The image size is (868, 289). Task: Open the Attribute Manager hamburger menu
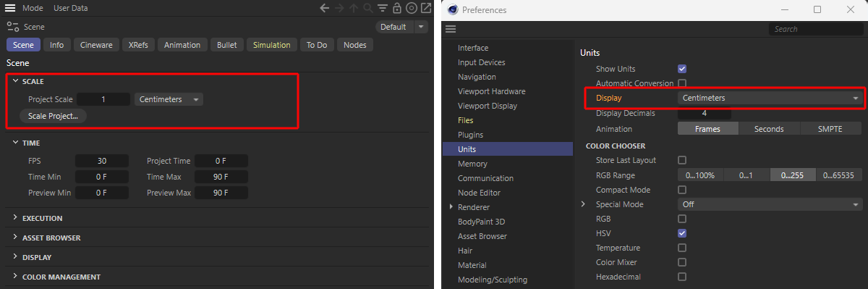[12, 9]
